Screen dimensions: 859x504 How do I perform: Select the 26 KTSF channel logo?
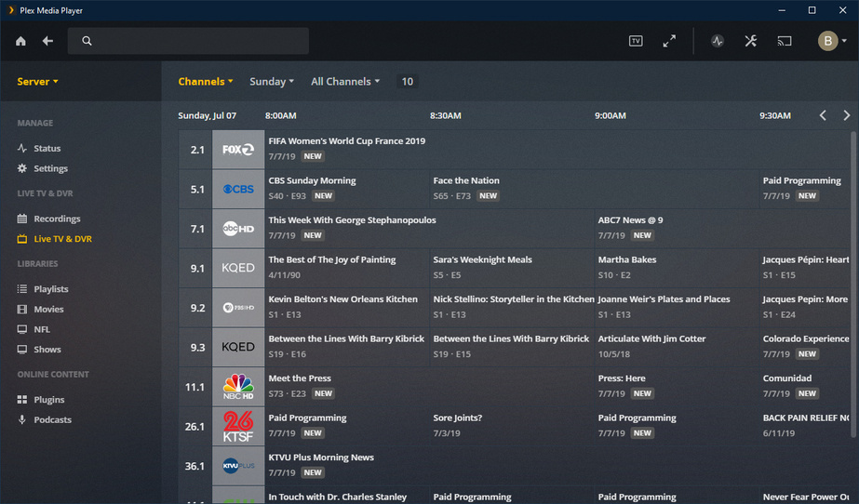pos(238,426)
